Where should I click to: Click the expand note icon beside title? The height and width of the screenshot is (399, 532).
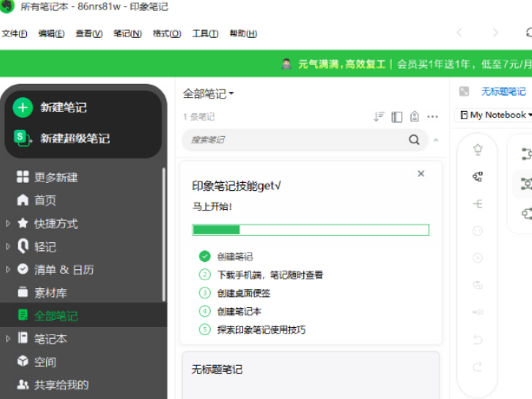tap(464, 91)
